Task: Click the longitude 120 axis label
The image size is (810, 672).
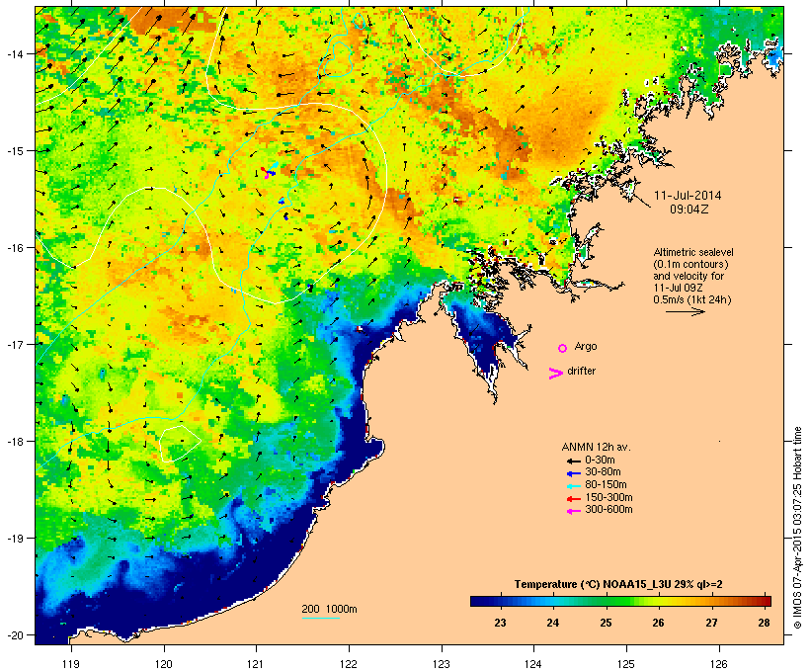Action: pyautogui.click(x=164, y=664)
